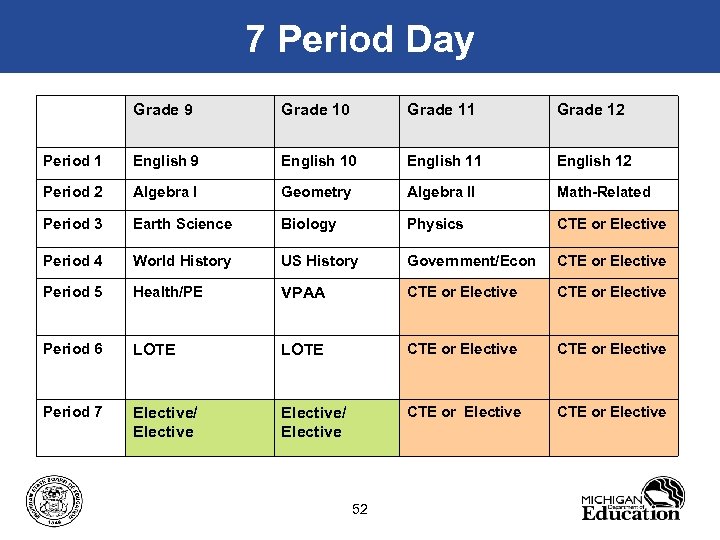Select the Grade 12 column header
720x540 pixels.
coord(591,110)
